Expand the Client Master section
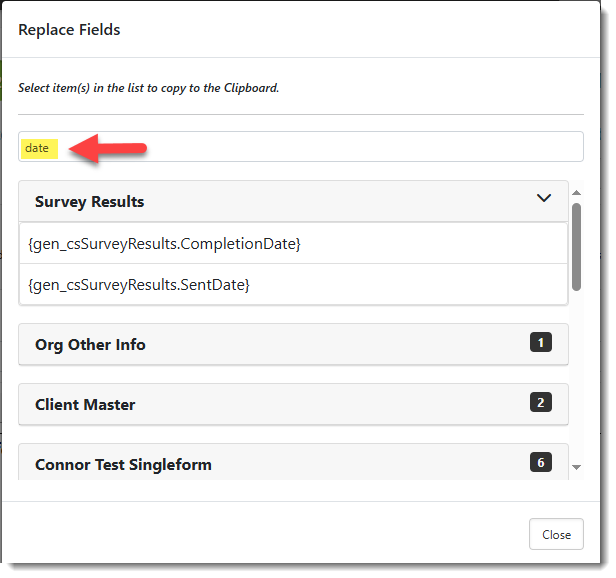The height and width of the screenshot is (578, 616). click(85, 404)
